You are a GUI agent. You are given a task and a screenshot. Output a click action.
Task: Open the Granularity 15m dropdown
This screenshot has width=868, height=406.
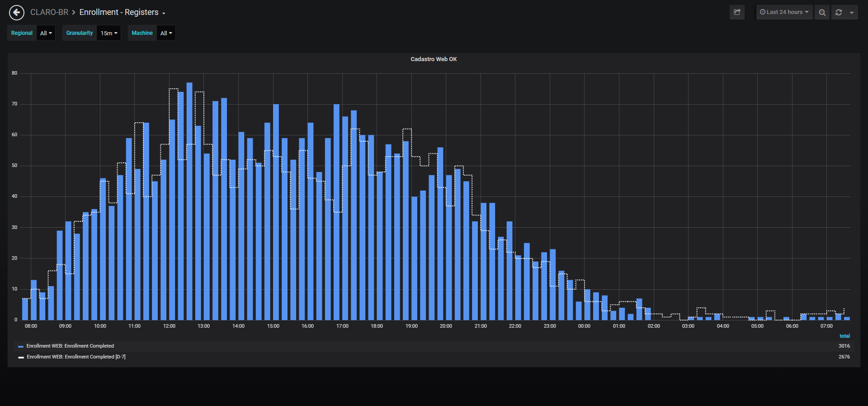(x=109, y=33)
